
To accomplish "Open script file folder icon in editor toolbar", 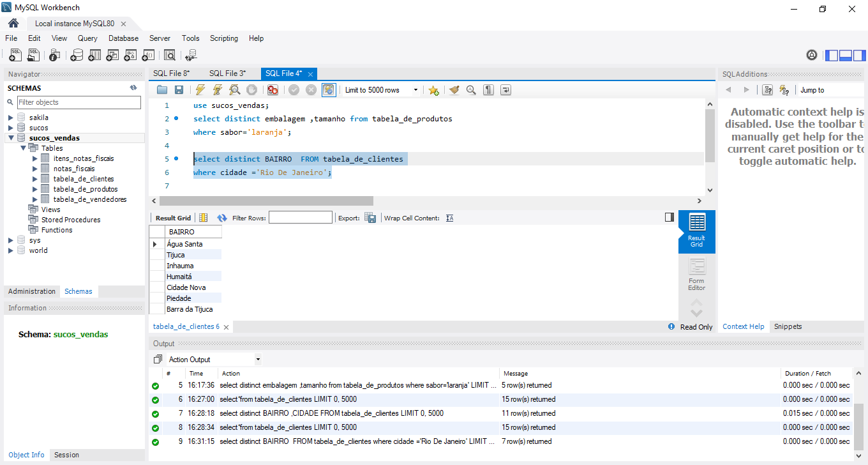I will pos(162,90).
